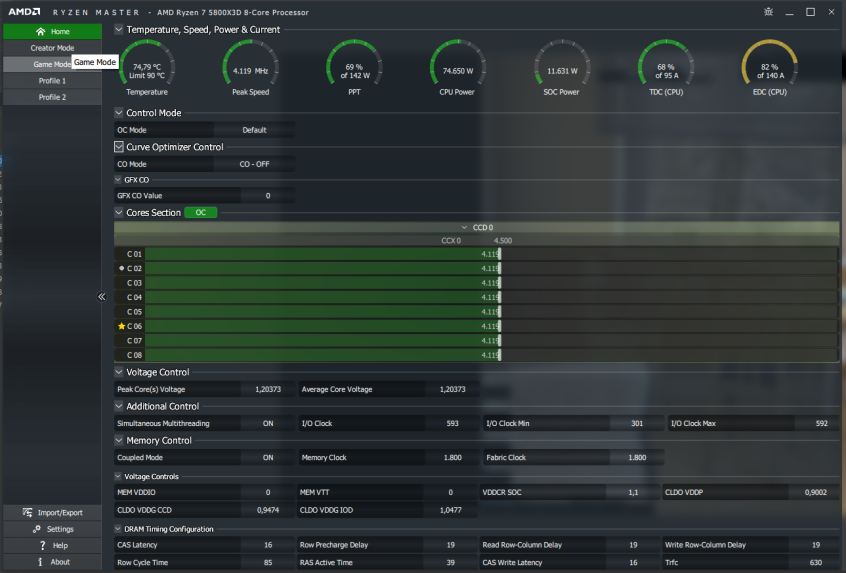The width and height of the screenshot is (846, 573).
Task: Collapse the Memory Control section
Action: (x=119, y=440)
